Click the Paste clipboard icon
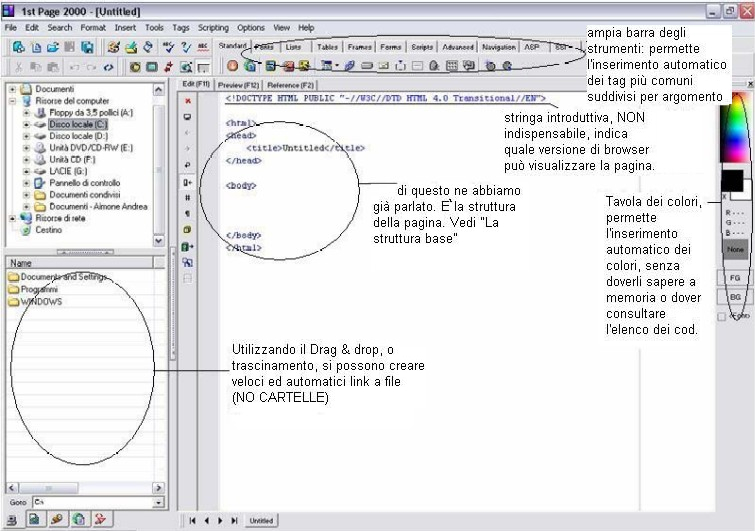 click(x=53, y=67)
